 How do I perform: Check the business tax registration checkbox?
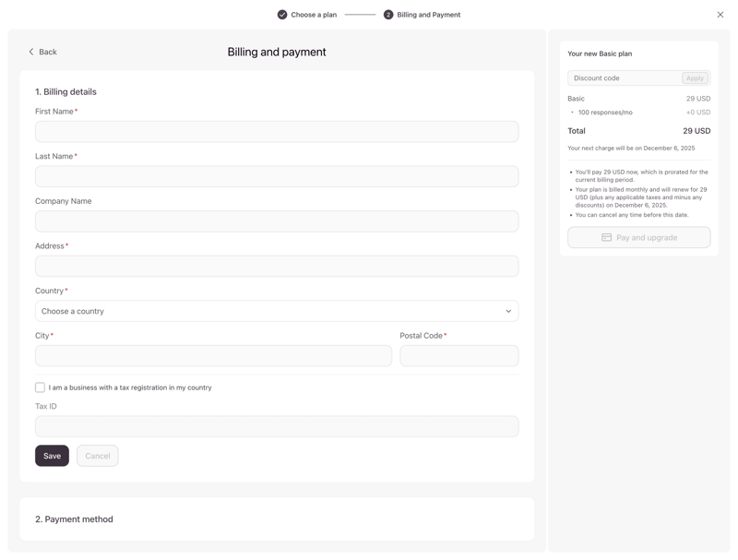pyautogui.click(x=40, y=387)
